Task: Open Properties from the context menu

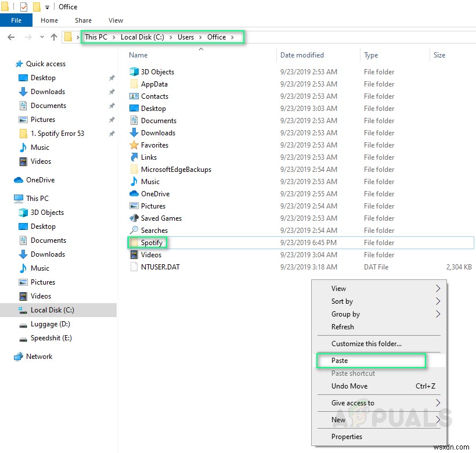Action: [x=347, y=436]
